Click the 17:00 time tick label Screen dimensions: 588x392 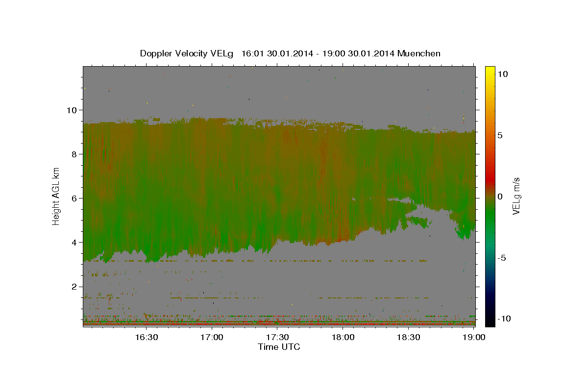pos(212,337)
